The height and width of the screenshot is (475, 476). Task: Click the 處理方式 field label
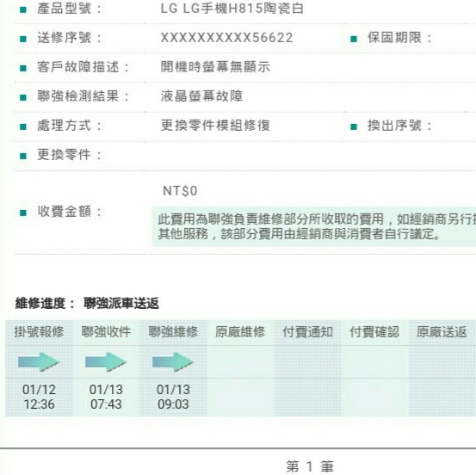click(x=69, y=126)
